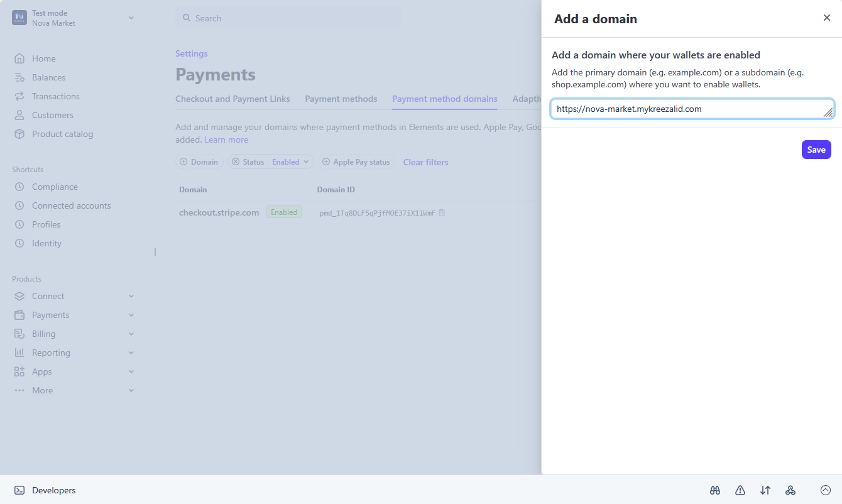Click the Developers terminal icon

pyautogui.click(x=19, y=490)
